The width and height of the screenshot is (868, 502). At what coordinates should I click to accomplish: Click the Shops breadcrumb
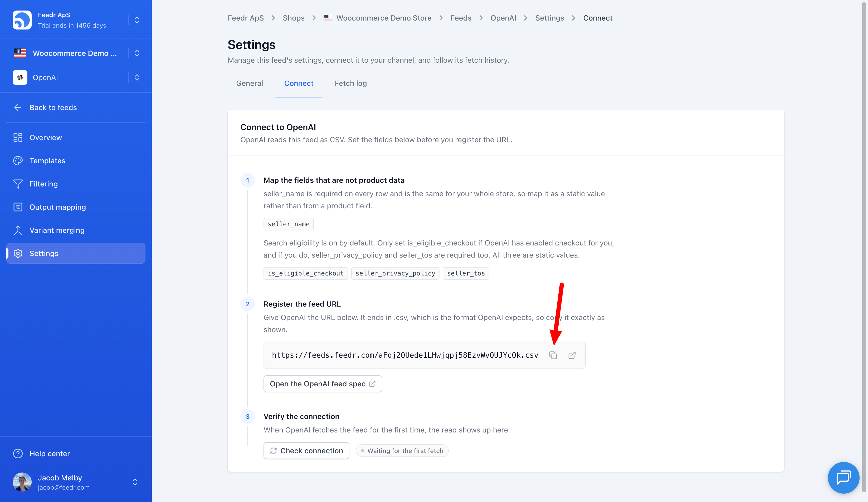pyautogui.click(x=294, y=18)
